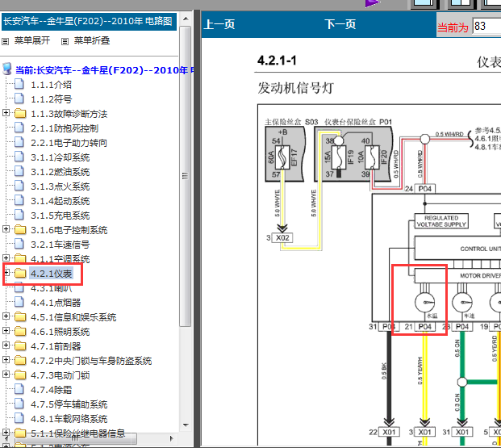Screen dimensions: 501x448
Task: Click the 菜单展开 expand-all icon
Action: [x=6, y=41]
